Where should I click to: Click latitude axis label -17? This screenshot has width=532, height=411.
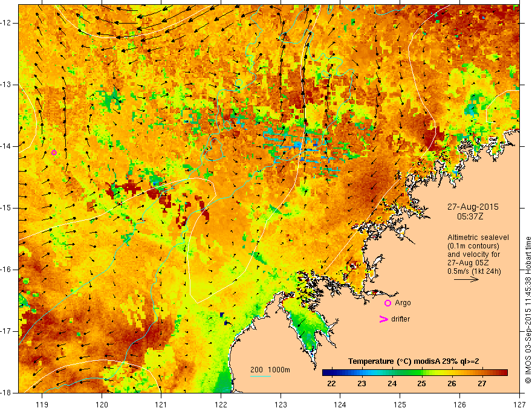[6, 331]
